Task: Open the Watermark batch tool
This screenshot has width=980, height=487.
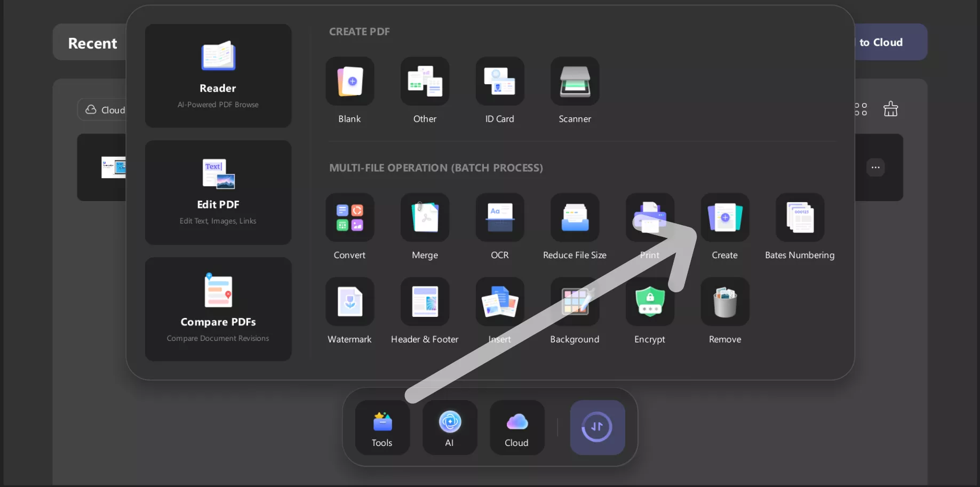Action: point(349,301)
